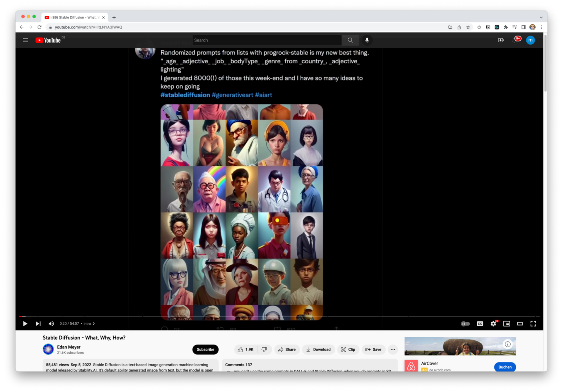563x392 pixels.
Task: Mute the video volume
Action: [x=51, y=324]
